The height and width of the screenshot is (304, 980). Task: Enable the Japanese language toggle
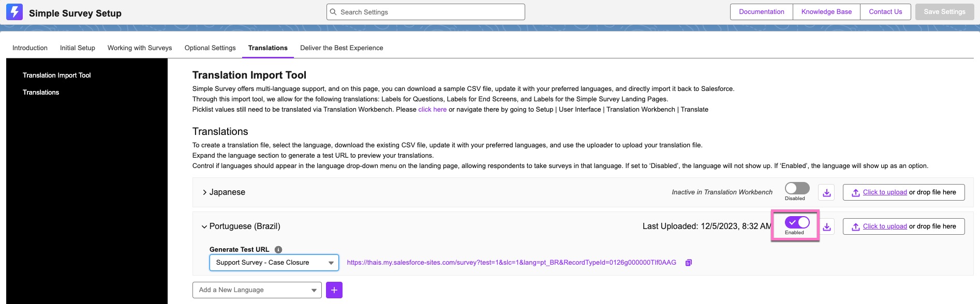click(797, 188)
